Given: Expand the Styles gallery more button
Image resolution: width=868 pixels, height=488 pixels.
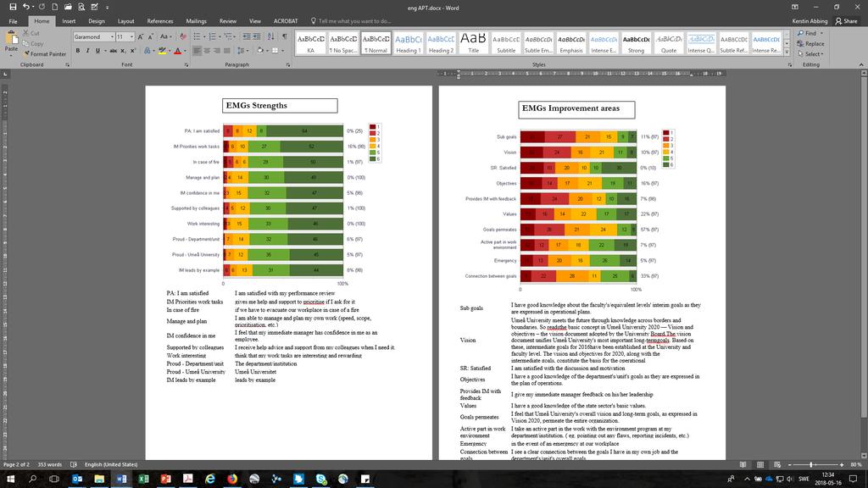Looking at the screenshot, I should [787, 52].
